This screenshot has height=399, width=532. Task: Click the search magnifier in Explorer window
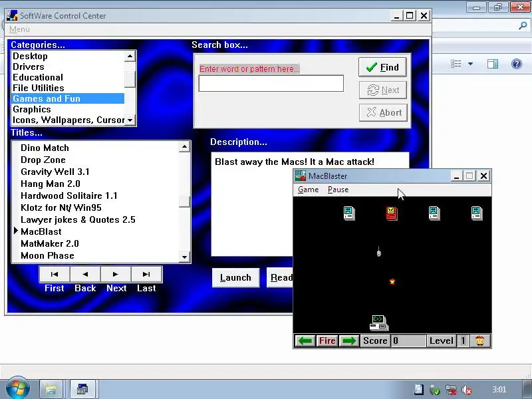coord(523,26)
